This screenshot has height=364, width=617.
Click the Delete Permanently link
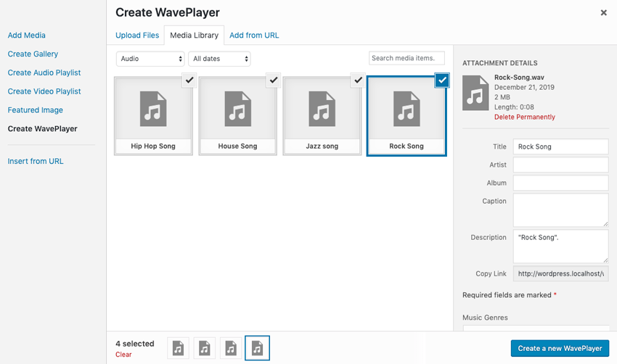[524, 117]
